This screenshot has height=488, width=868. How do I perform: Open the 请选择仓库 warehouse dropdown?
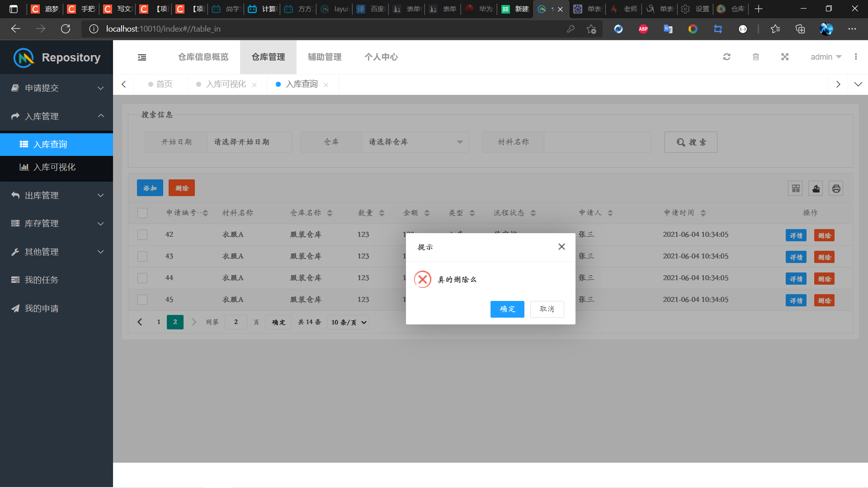coord(415,142)
